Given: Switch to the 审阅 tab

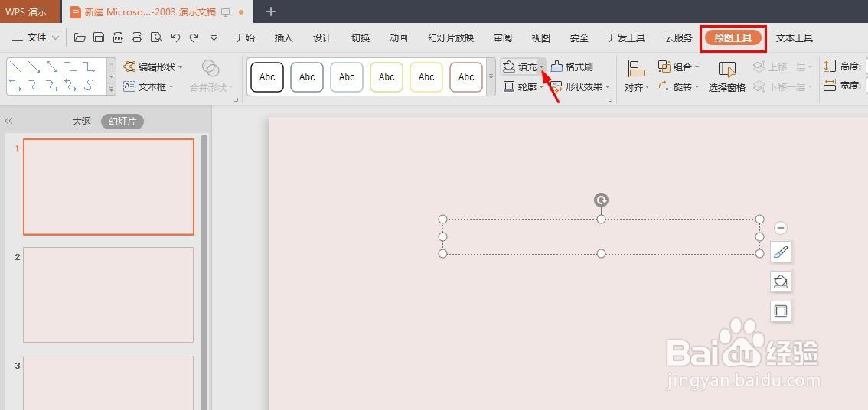Looking at the screenshot, I should pyautogui.click(x=503, y=37).
